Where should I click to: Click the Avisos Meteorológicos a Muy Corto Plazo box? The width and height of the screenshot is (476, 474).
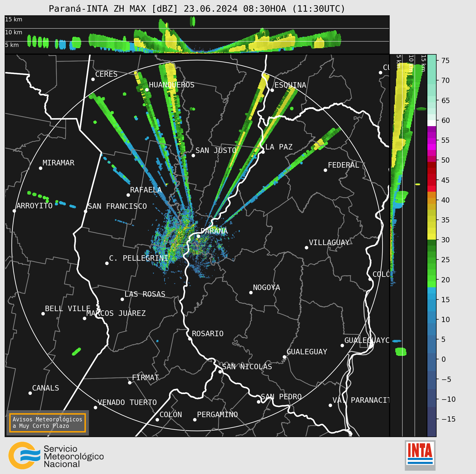pyautogui.click(x=47, y=423)
